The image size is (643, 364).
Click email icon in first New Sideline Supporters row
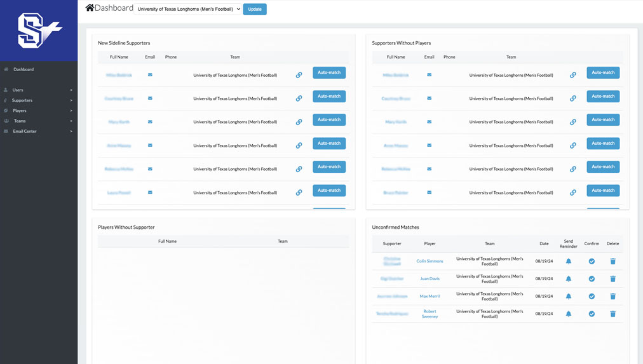pos(150,75)
